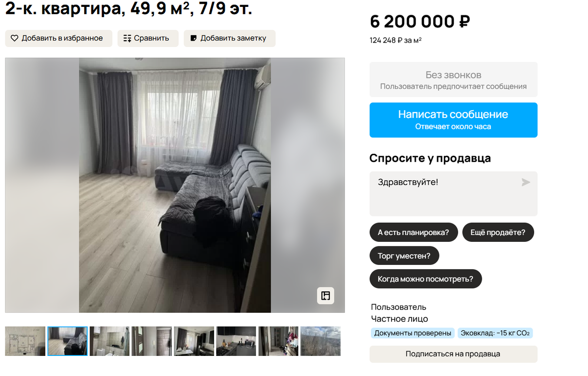Choose the 'А есть планировка?' quick question
The image size is (588, 376).
414,233
